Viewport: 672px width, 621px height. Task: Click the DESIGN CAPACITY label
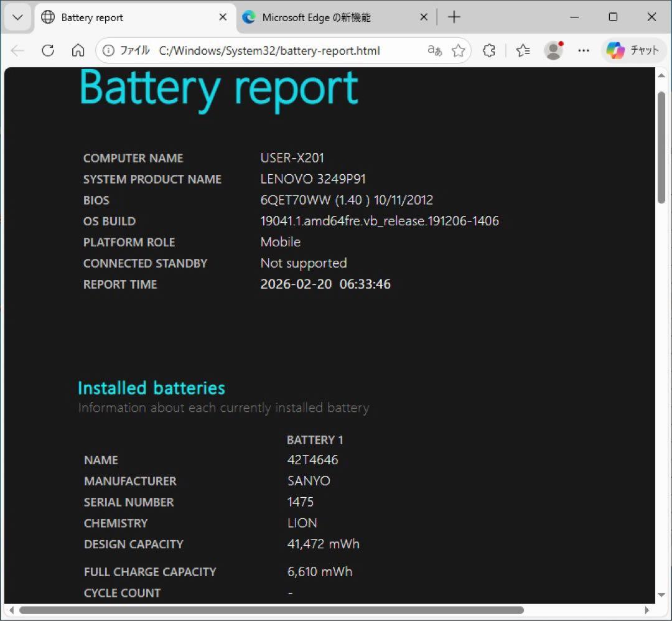(134, 544)
